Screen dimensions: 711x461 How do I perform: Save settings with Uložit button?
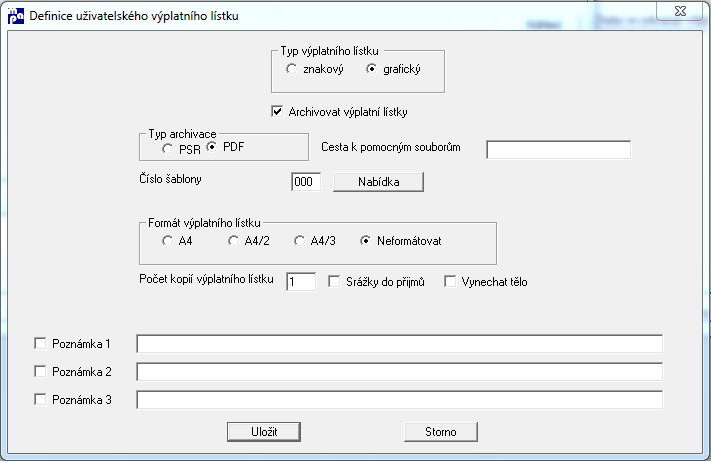264,432
